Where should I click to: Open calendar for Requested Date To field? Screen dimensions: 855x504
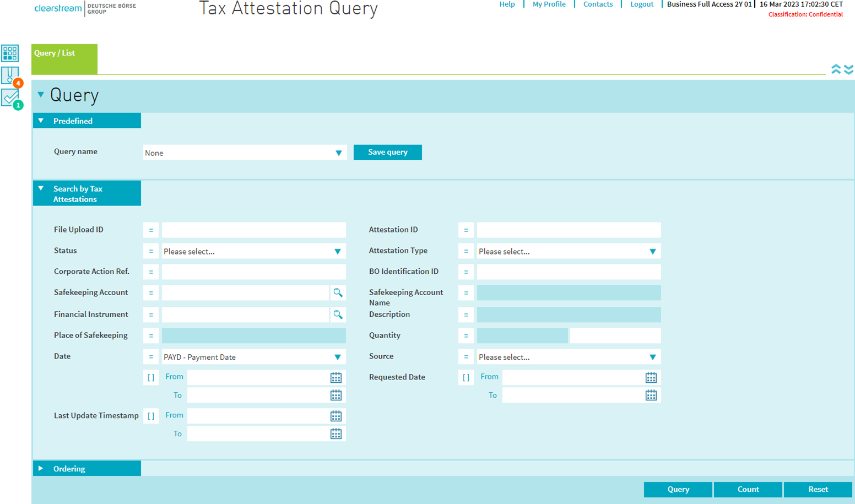pyautogui.click(x=651, y=395)
